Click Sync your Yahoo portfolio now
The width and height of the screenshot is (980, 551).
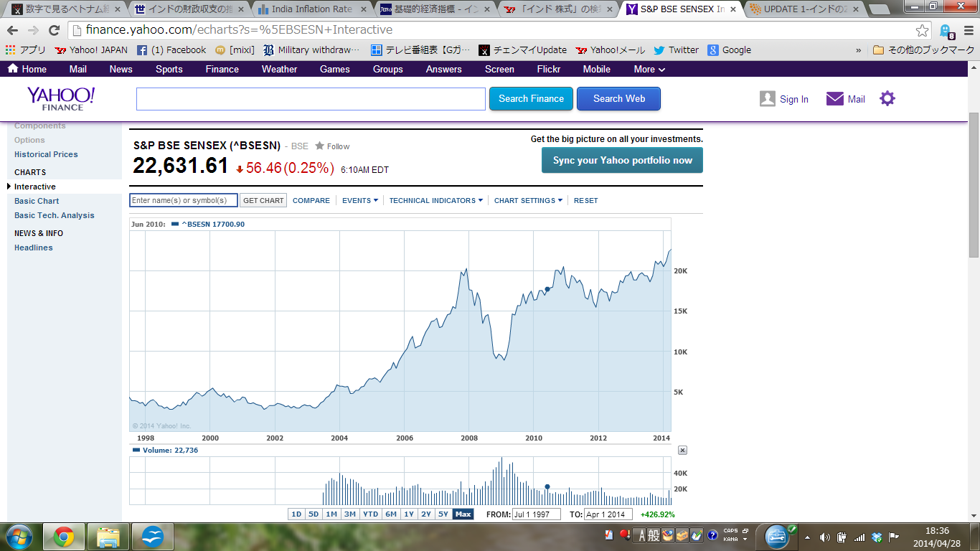(x=622, y=161)
